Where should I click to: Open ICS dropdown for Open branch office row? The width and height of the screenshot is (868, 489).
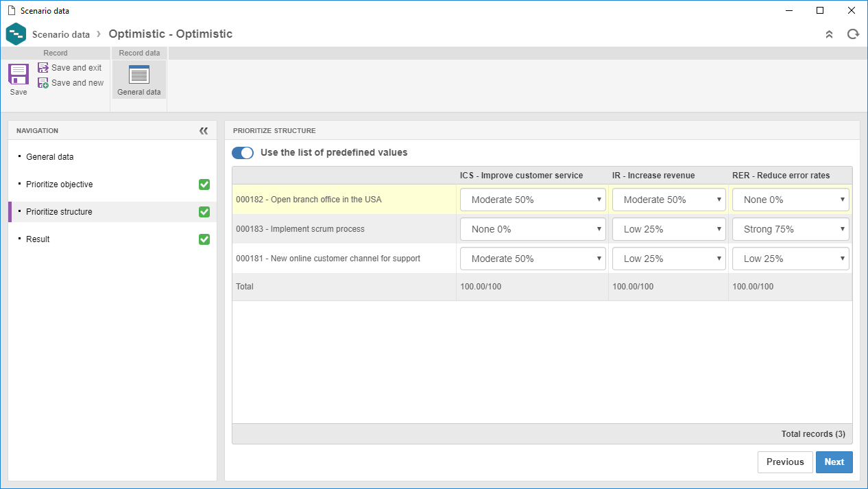click(533, 200)
